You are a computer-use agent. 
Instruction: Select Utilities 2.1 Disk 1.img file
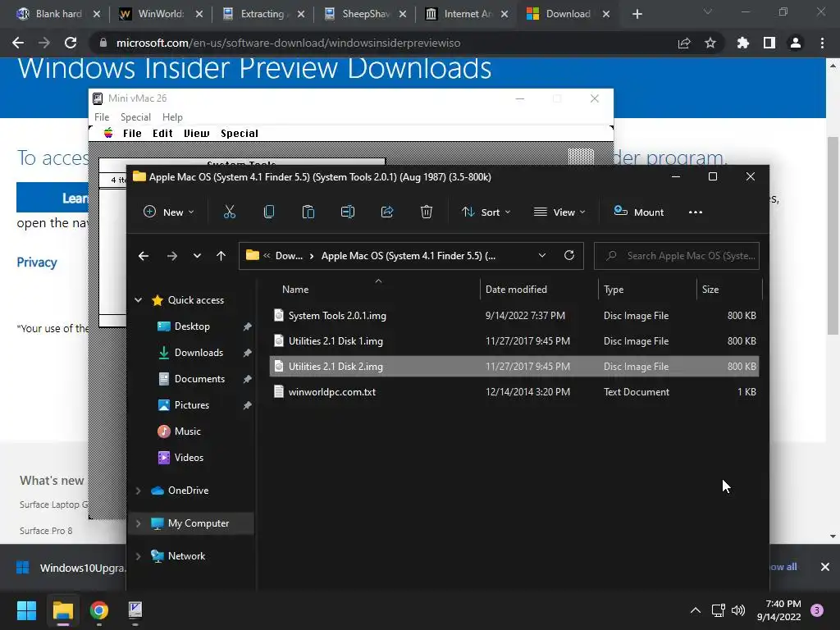(514, 340)
